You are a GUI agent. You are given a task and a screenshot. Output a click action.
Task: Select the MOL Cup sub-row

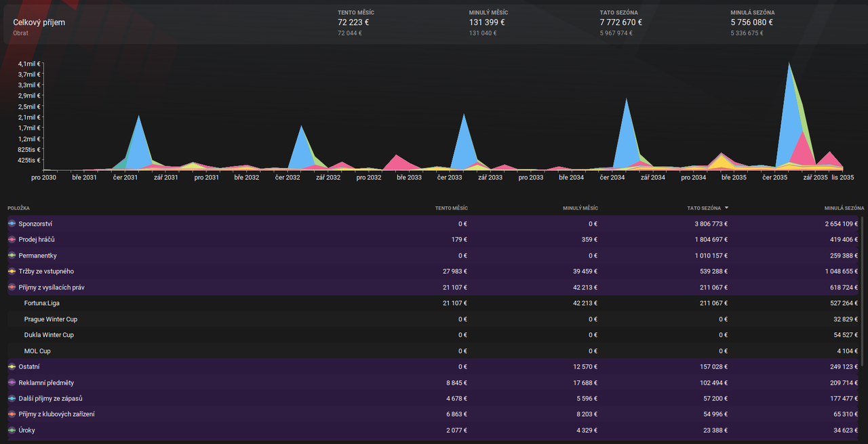[x=434, y=351]
